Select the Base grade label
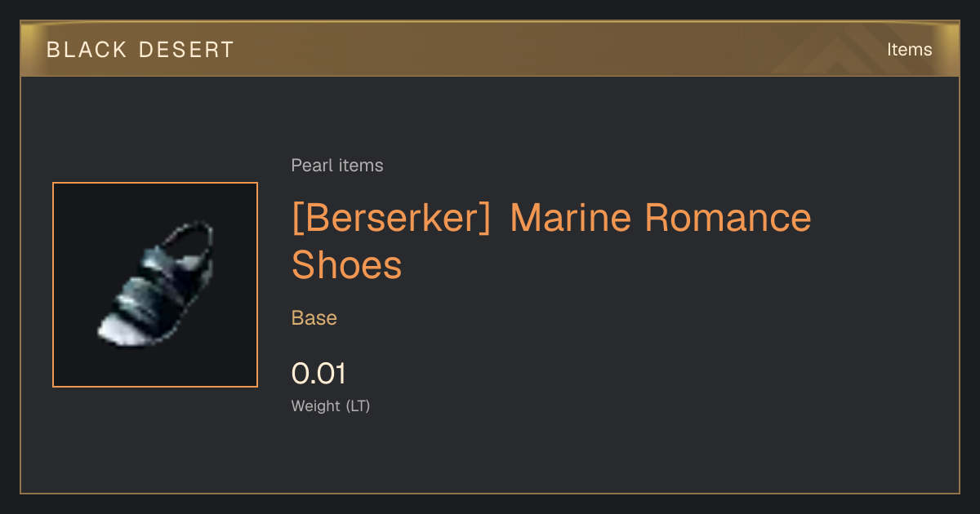 point(314,317)
